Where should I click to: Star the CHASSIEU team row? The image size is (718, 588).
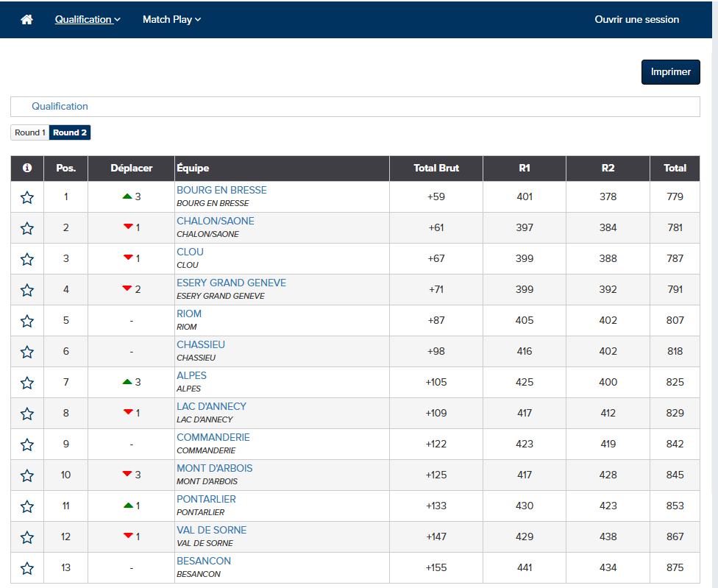(27, 352)
